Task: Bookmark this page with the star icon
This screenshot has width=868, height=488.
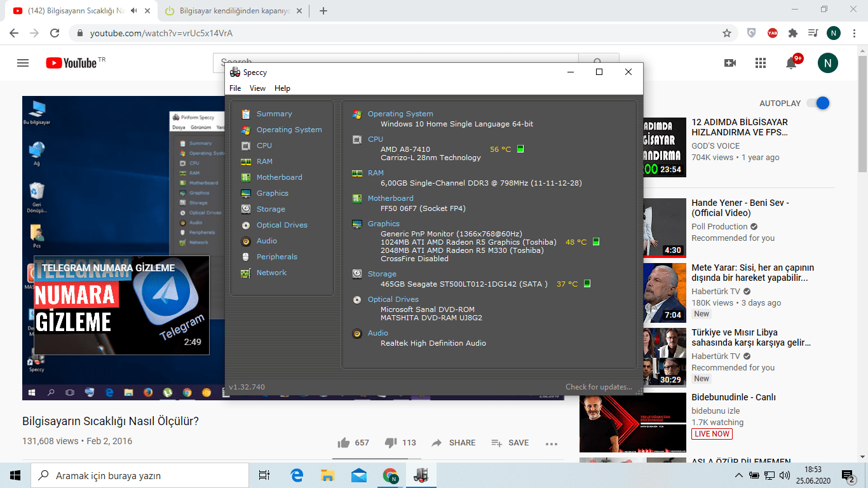Action: (x=727, y=33)
